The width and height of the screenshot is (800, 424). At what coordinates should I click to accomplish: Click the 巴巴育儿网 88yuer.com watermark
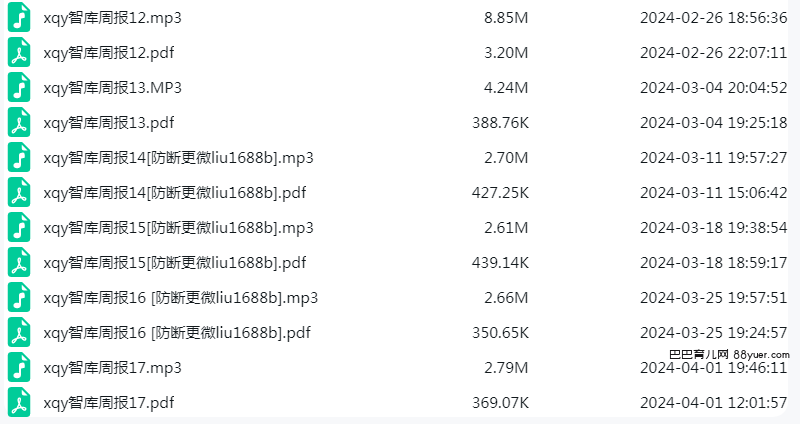point(729,354)
